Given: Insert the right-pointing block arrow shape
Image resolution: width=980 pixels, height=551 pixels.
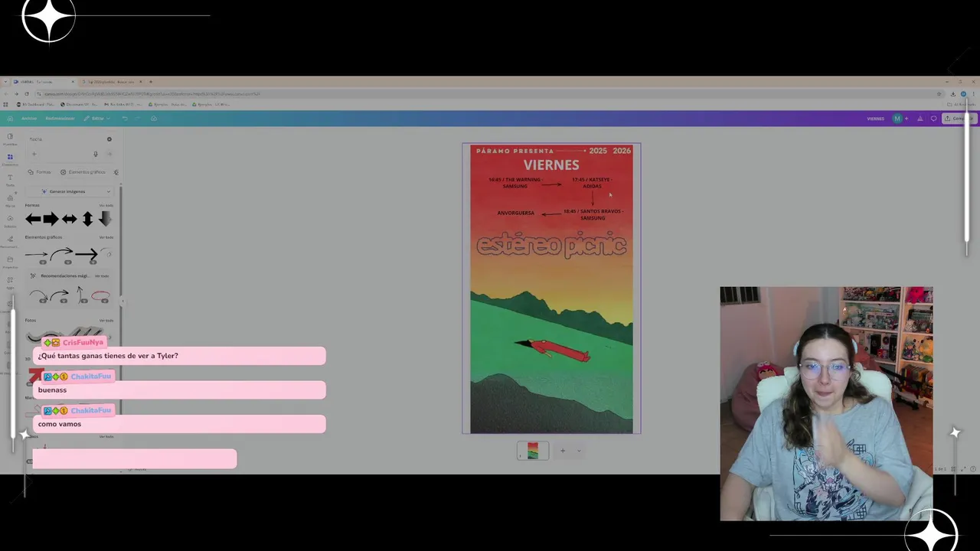Looking at the screenshot, I should click(x=51, y=219).
